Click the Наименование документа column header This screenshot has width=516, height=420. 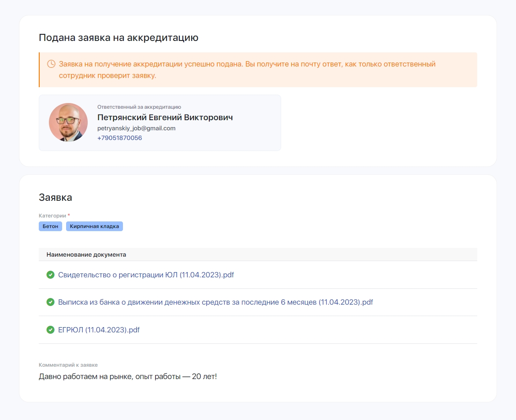(x=86, y=254)
